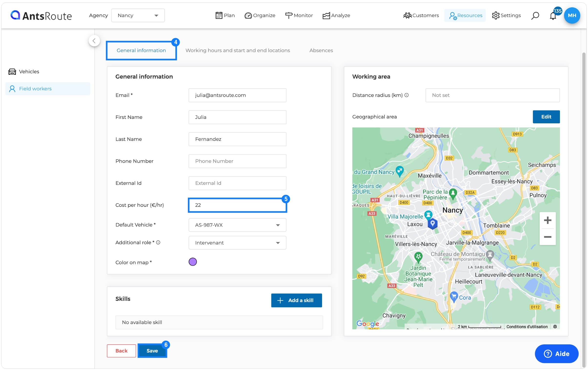Click the Back button
Screen dimensions: 588x371
pos(121,351)
